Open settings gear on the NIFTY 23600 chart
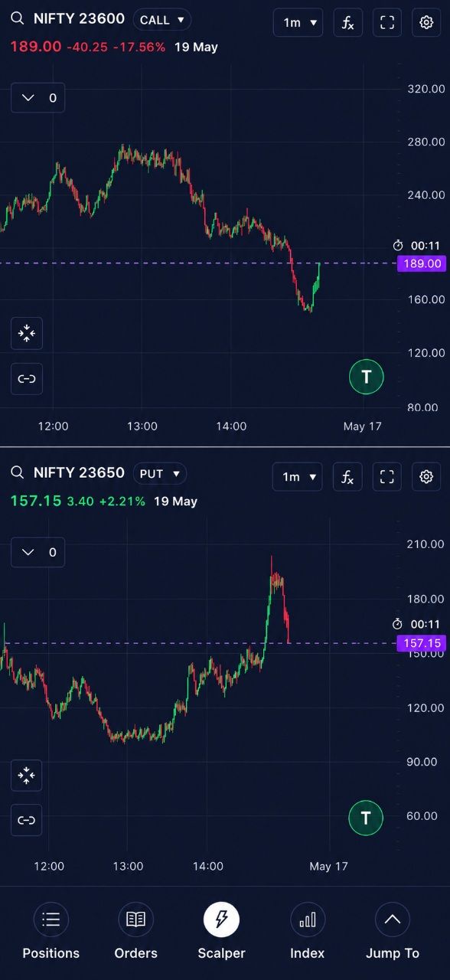This screenshot has height=980, width=450. (426, 22)
